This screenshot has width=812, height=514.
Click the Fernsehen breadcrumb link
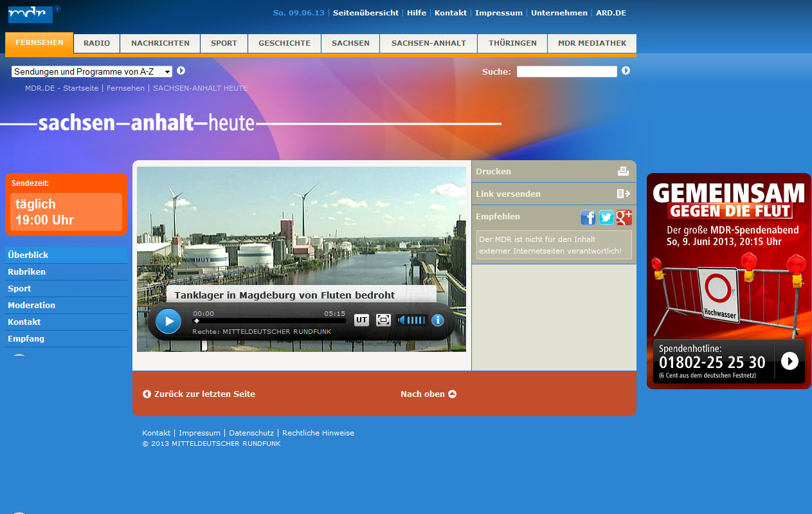point(125,88)
